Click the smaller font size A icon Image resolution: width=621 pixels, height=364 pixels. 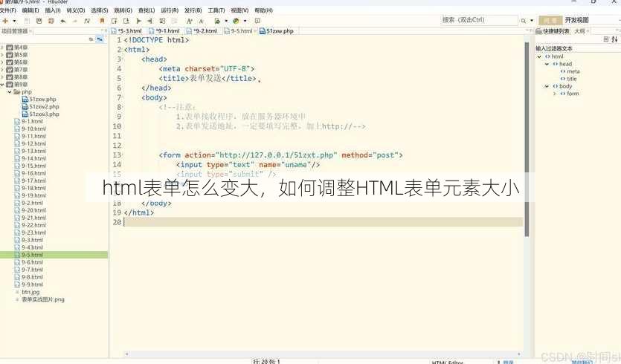tap(201, 21)
